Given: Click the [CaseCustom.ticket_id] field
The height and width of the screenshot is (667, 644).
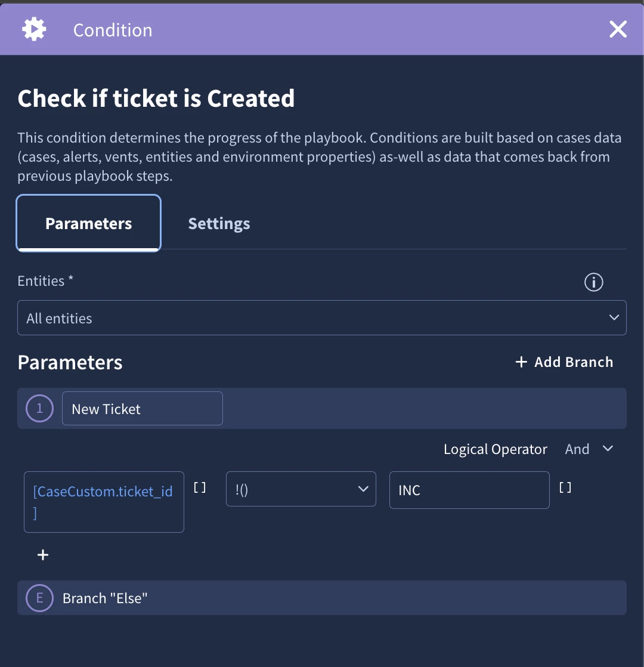Looking at the screenshot, I should coord(104,502).
